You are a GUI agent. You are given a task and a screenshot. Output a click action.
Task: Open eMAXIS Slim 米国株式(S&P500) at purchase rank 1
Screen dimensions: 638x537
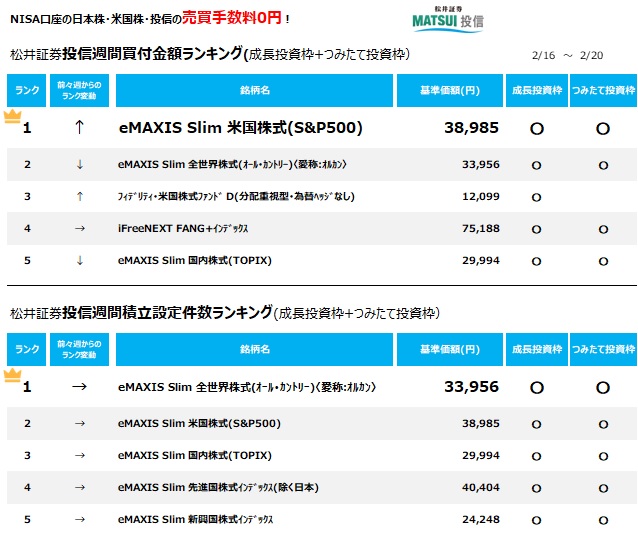pos(240,128)
